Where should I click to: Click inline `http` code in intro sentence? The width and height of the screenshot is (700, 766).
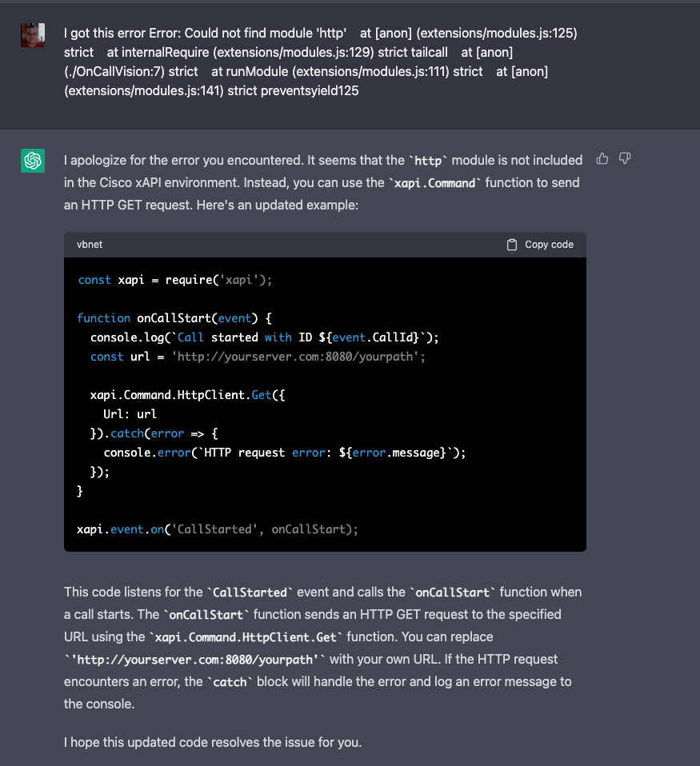[428, 161]
